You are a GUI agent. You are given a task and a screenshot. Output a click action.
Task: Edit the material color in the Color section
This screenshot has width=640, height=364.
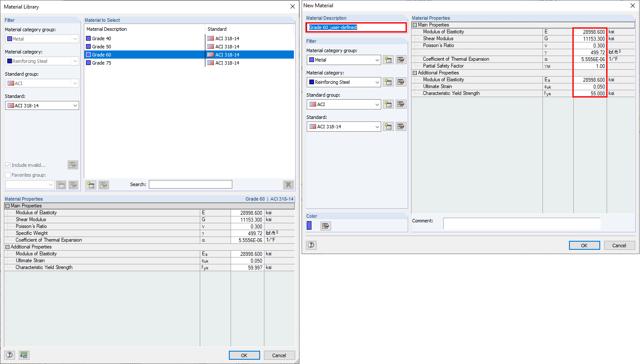pos(326,226)
